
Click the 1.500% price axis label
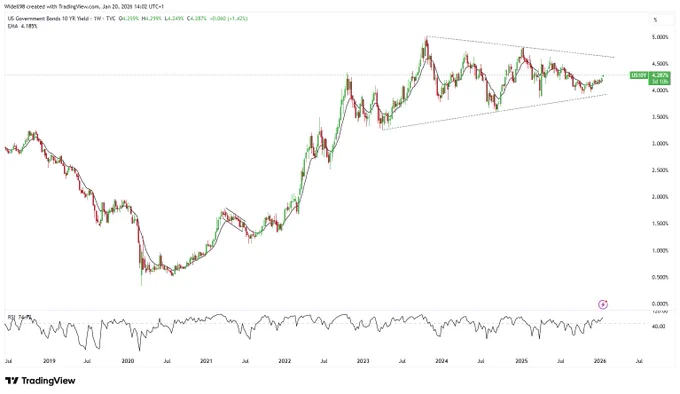tap(660, 224)
